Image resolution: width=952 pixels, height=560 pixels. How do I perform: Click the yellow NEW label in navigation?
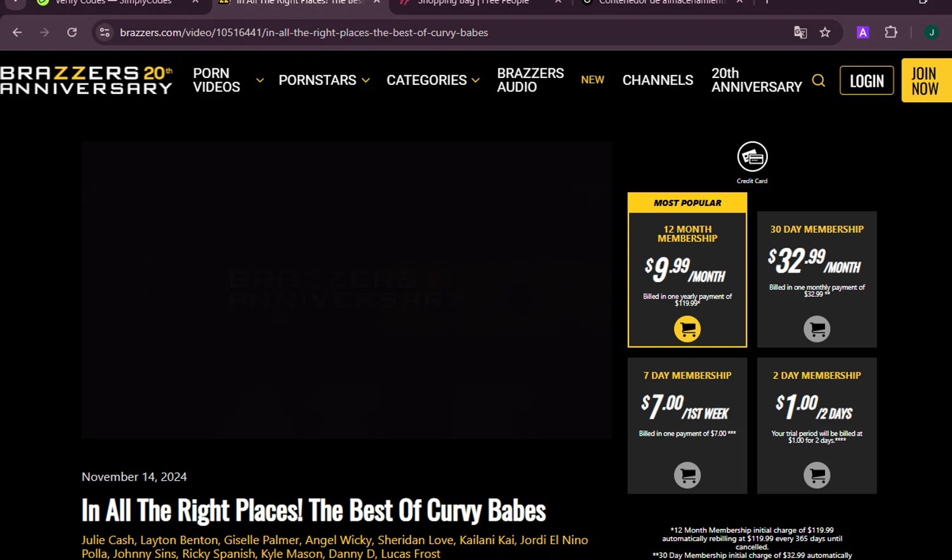pos(592,80)
